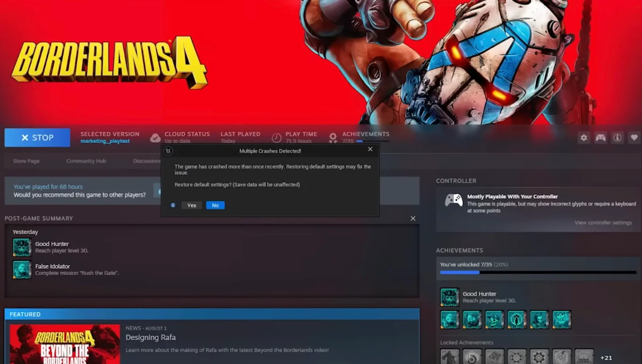The width and height of the screenshot is (642, 364).
Task: Click the play time clock icon
Action: pos(277,138)
